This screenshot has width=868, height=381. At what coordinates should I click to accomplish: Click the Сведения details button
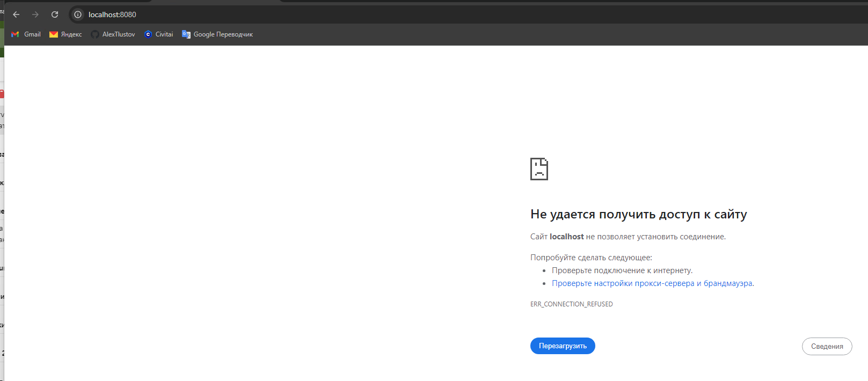[827, 346]
